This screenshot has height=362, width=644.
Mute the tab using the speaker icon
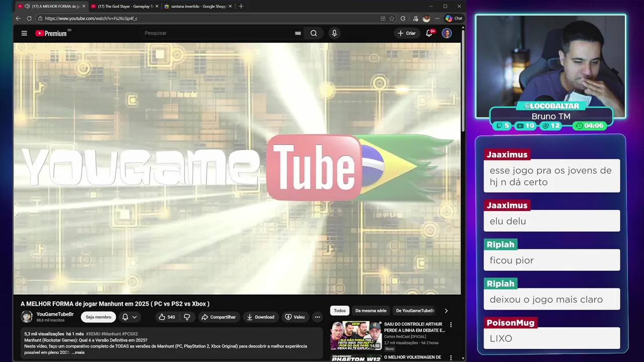(27, 7)
